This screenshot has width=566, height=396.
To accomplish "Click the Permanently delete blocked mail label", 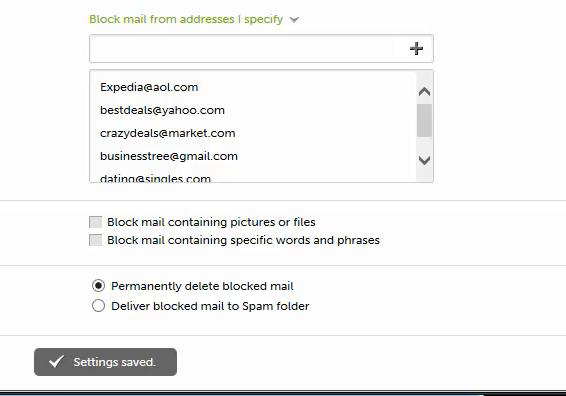I will (x=202, y=286).
